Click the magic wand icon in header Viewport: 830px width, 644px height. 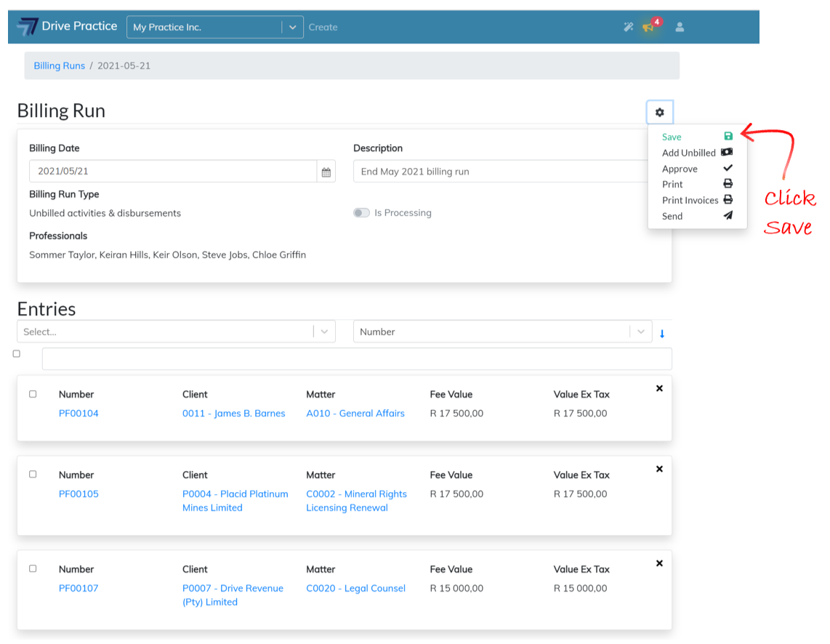click(629, 28)
